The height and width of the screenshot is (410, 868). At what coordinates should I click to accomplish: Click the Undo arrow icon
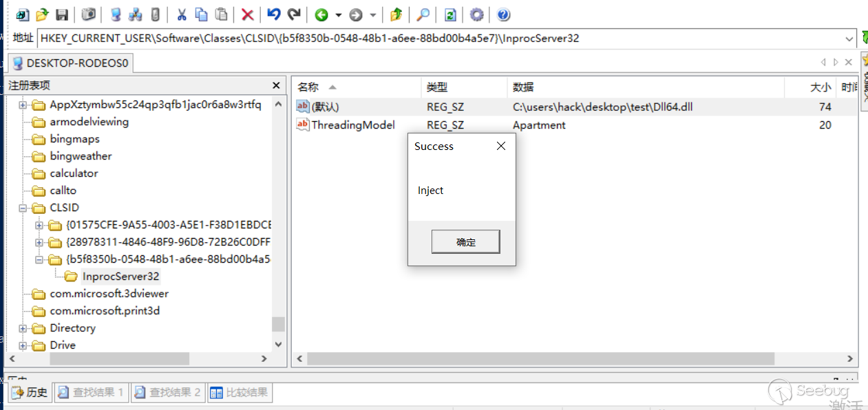coord(275,14)
